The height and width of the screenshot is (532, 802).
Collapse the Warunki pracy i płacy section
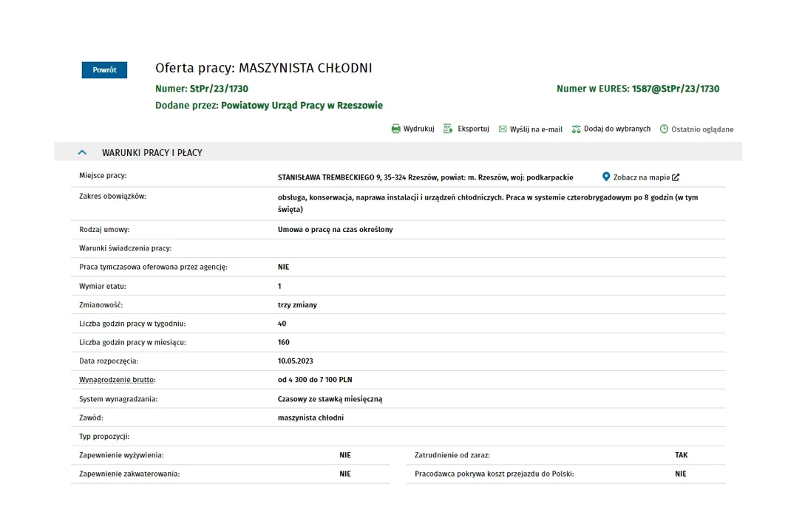[82, 152]
